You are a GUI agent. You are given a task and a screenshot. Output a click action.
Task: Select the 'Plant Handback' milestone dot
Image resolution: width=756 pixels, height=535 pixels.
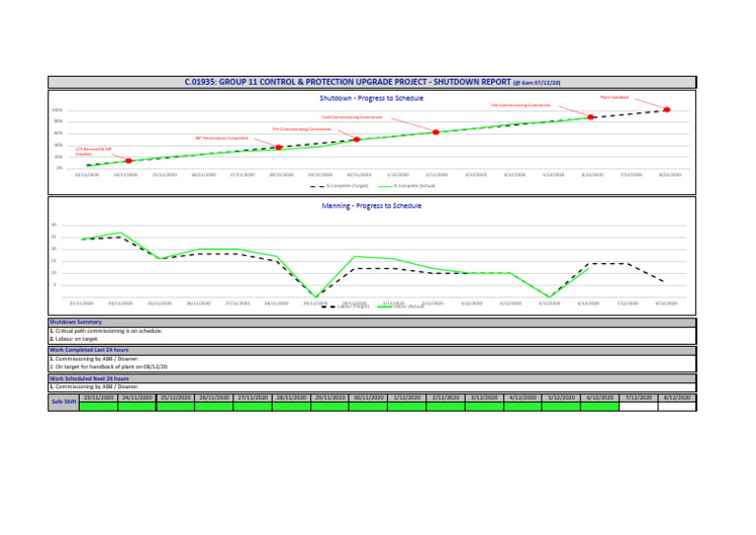coord(666,110)
